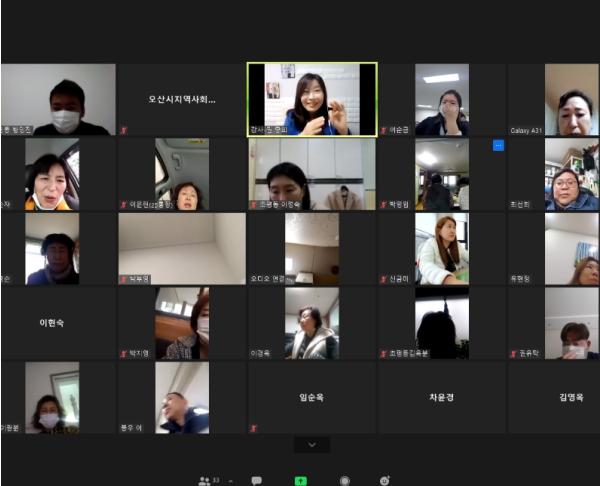600x486 pixels.
Task: Select the 이순금 participant video
Action: 442,99
